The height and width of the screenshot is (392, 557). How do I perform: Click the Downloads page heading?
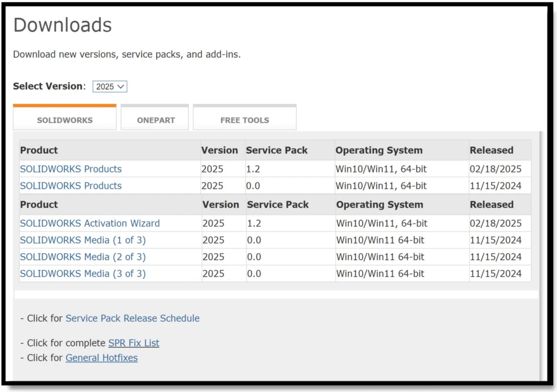(63, 26)
